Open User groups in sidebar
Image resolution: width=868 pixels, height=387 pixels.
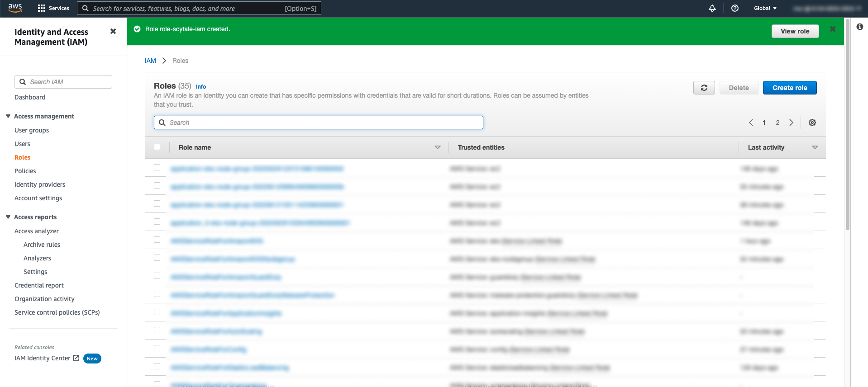(32, 130)
